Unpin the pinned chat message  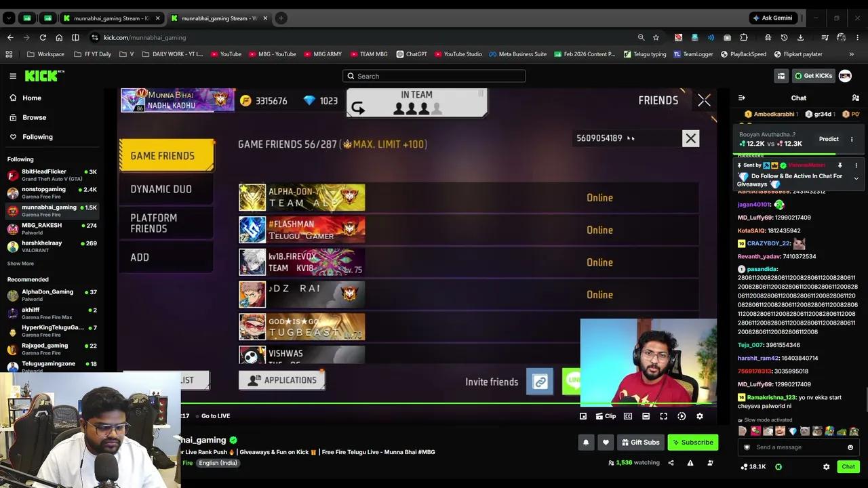pos(840,165)
